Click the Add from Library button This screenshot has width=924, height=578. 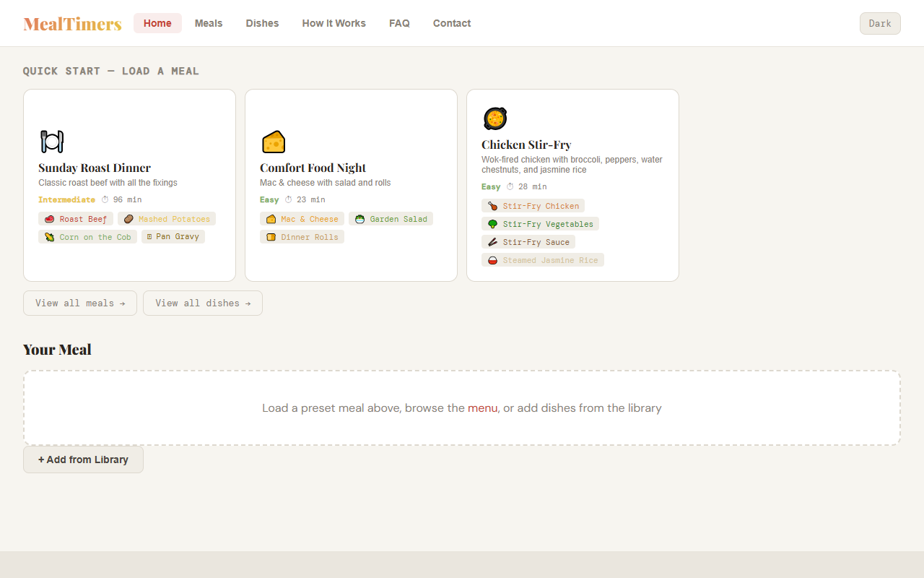pos(83,460)
